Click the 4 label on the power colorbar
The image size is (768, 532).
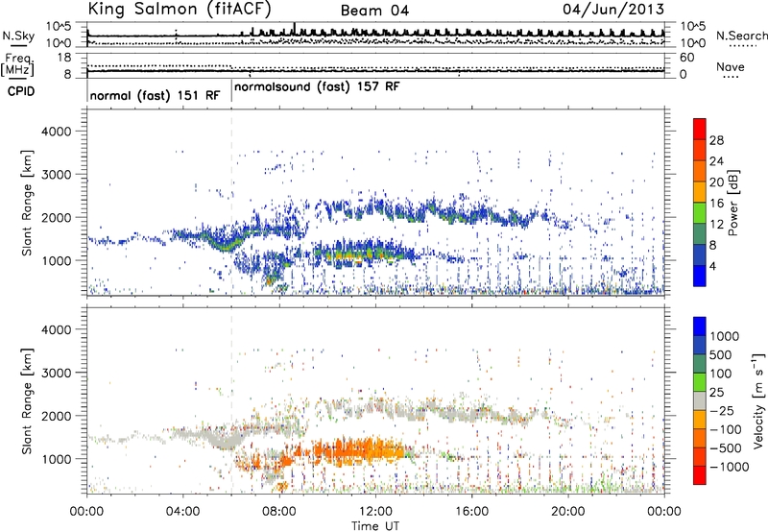712,267
